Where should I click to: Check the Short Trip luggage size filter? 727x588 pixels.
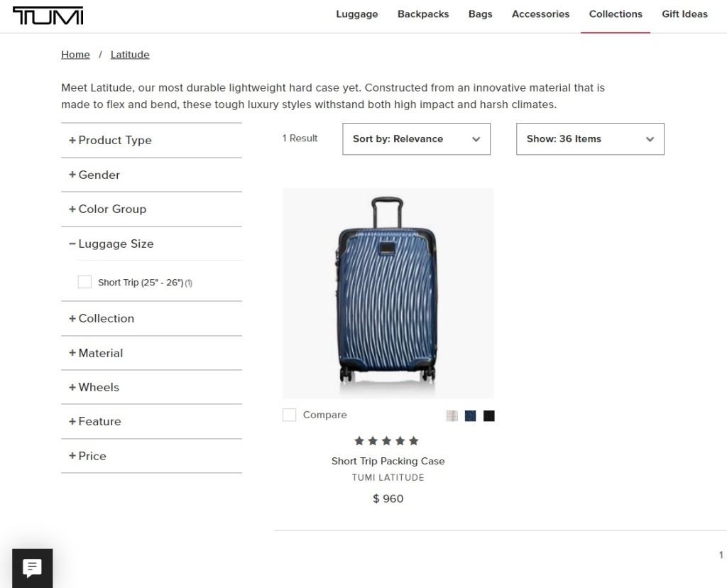coord(84,282)
